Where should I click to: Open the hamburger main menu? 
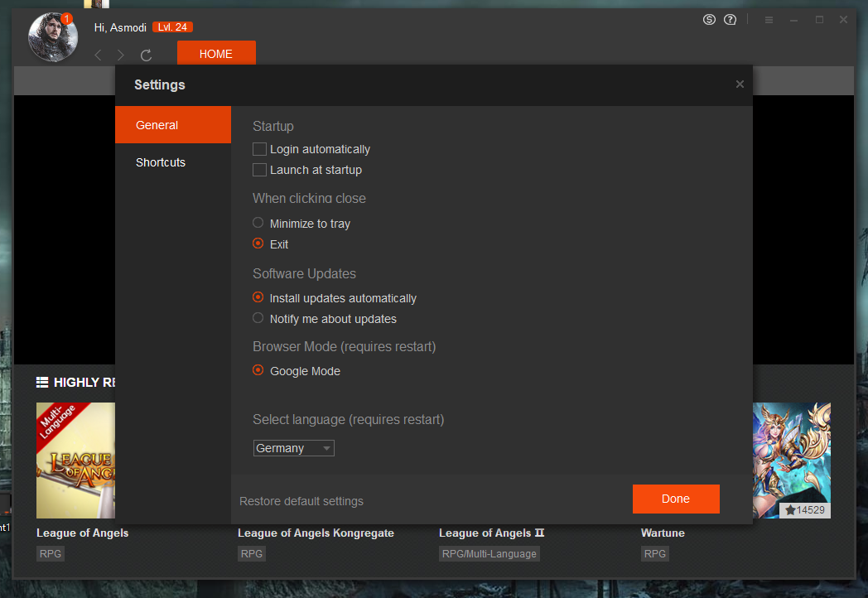tap(769, 20)
